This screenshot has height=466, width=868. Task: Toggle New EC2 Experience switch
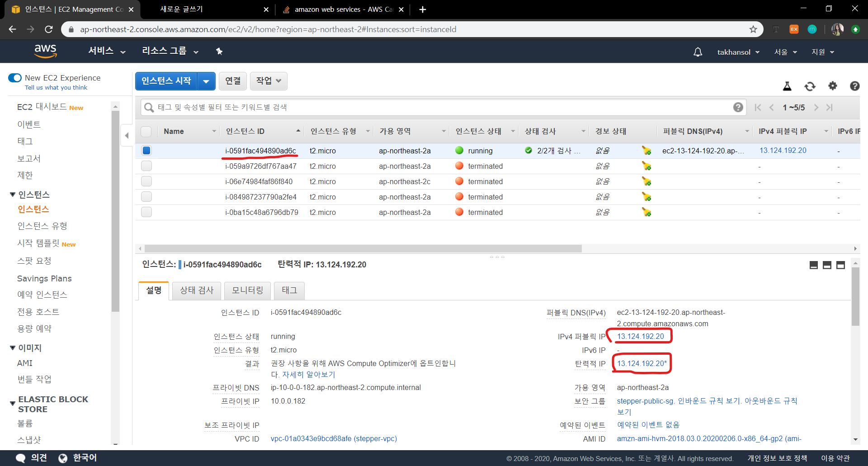[15, 78]
